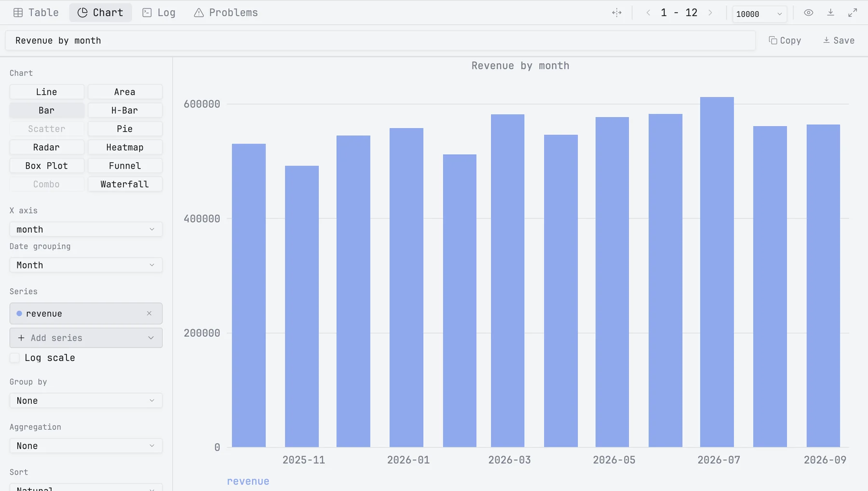Click the revenue legend label below chart
The height and width of the screenshot is (491, 868).
pyautogui.click(x=248, y=481)
